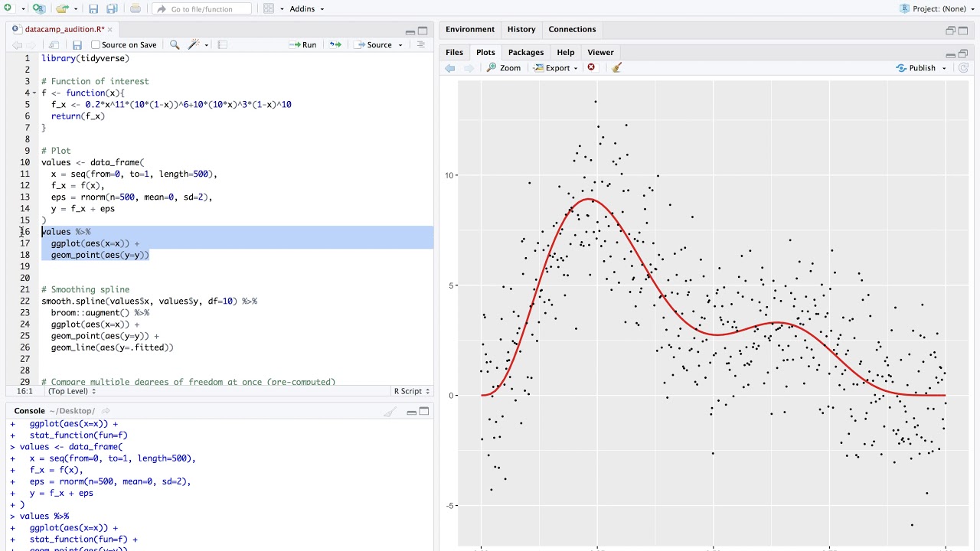Image resolution: width=980 pixels, height=551 pixels.
Task: Remove the current plot red X
Action: [591, 67]
